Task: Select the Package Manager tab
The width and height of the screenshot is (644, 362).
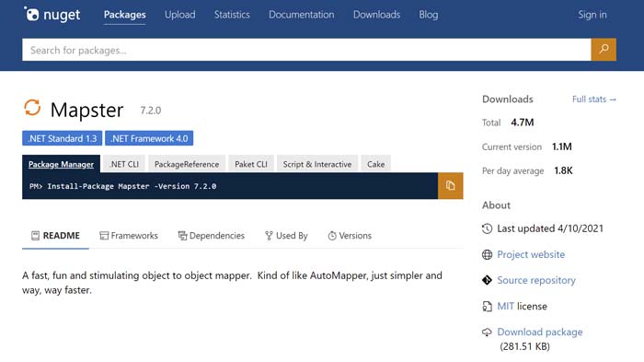Action: (62, 164)
